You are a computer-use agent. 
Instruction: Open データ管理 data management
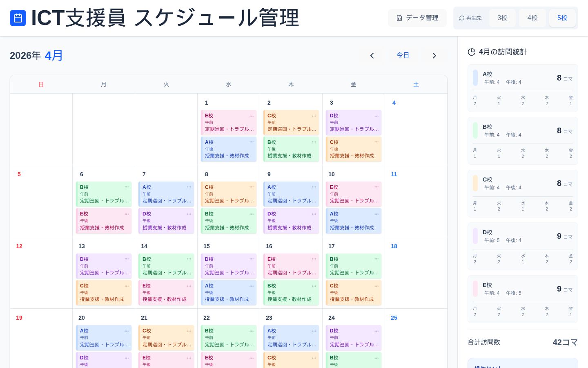point(417,18)
